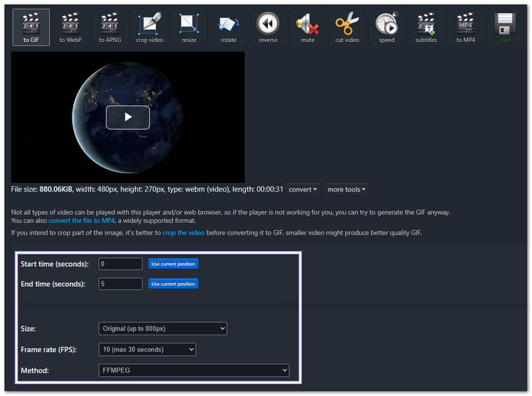The height and width of the screenshot is (396, 532).
Task: Open the "to APNG" converter
Action: tap(109, 27)
